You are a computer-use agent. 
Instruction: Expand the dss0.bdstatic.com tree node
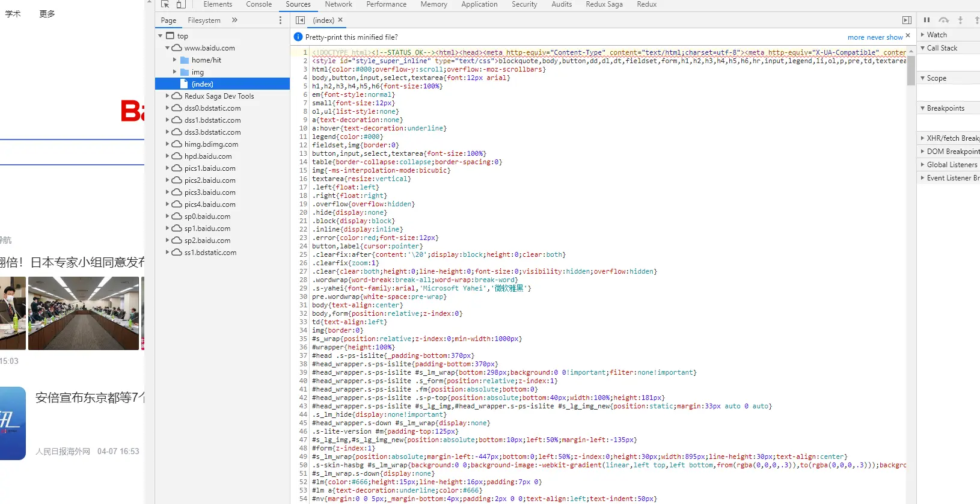click(x=168, y=108)
